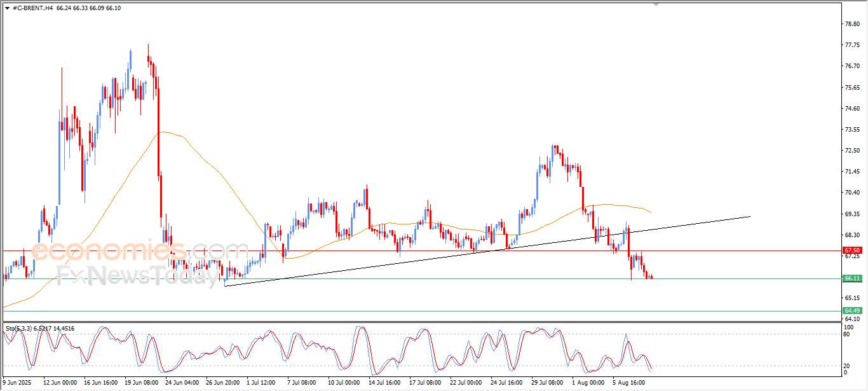The width and height of the screenshot is (868, 391).
Task: Click the red 67.50 price tag
Action: (x=852, y=250)
